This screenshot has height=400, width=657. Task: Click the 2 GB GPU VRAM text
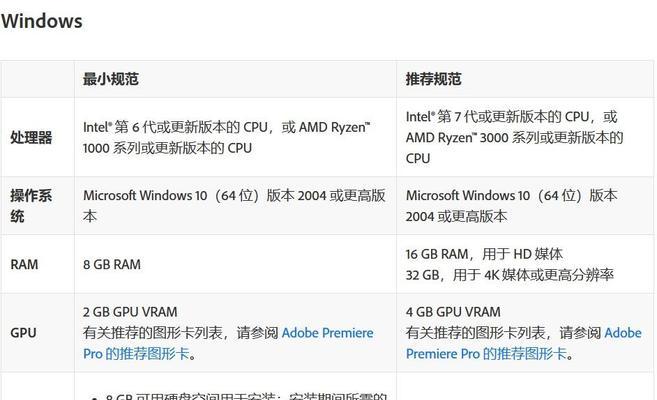(130, 312)
